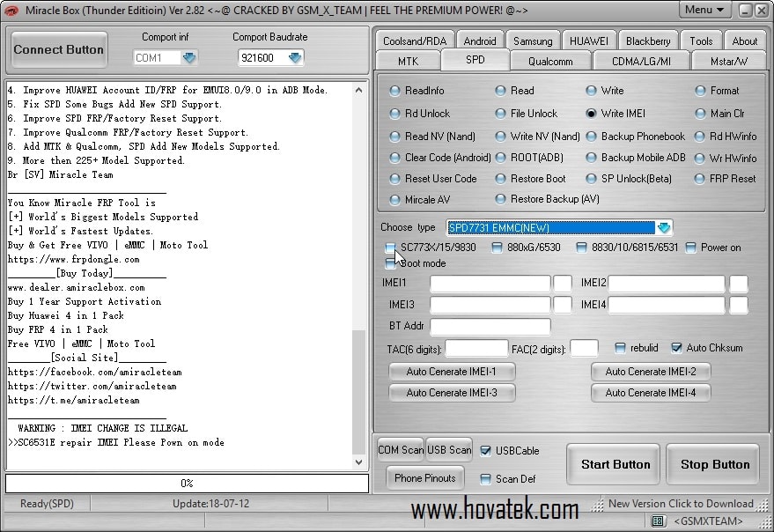
Task: Enable the rebulid checkbox
Action: [620, 348]
